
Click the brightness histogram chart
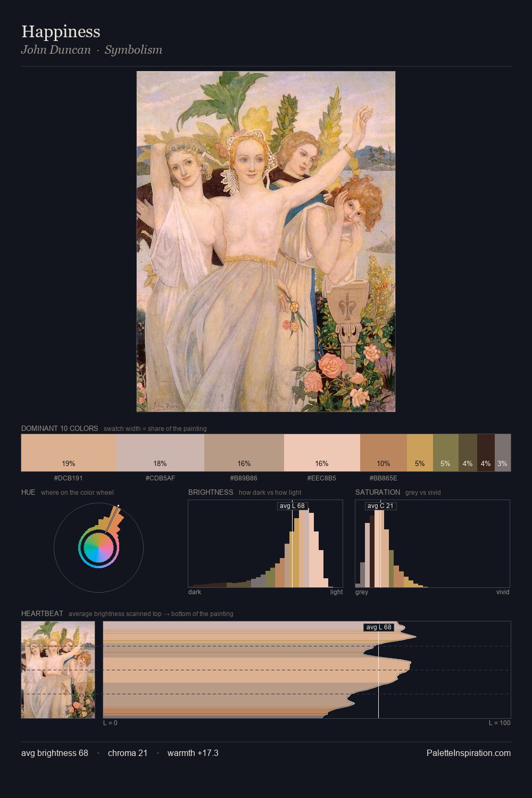[265, 544]
